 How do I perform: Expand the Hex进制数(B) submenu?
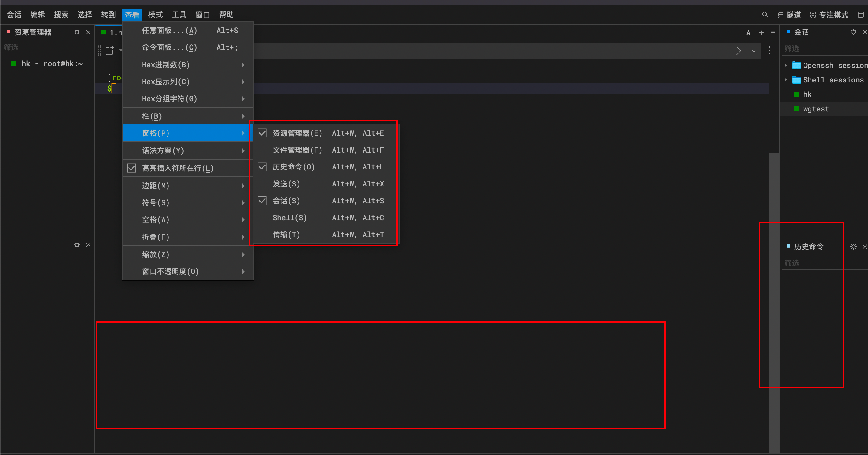[188, 65]
